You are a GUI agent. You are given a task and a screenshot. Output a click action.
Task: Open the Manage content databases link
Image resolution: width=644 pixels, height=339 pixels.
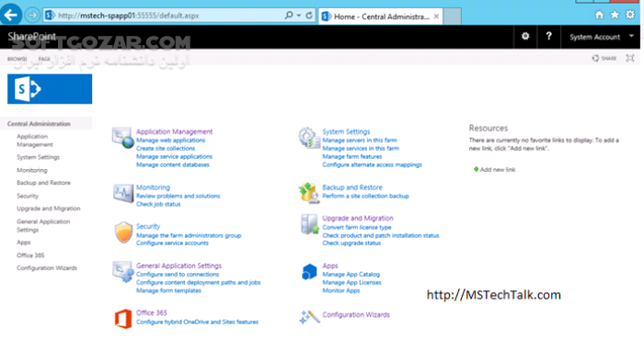point(173,164)
